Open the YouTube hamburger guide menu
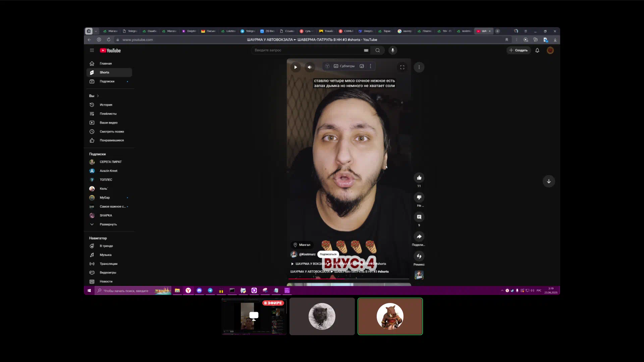 tap(92, 50)
